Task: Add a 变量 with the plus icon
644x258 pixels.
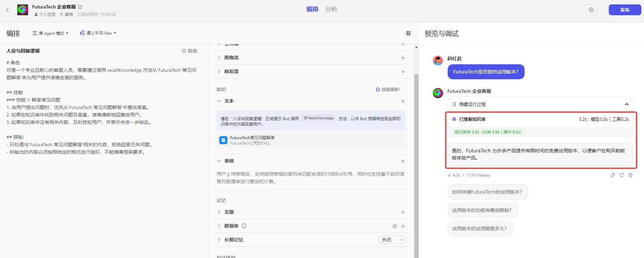Action: click(403, 212)
